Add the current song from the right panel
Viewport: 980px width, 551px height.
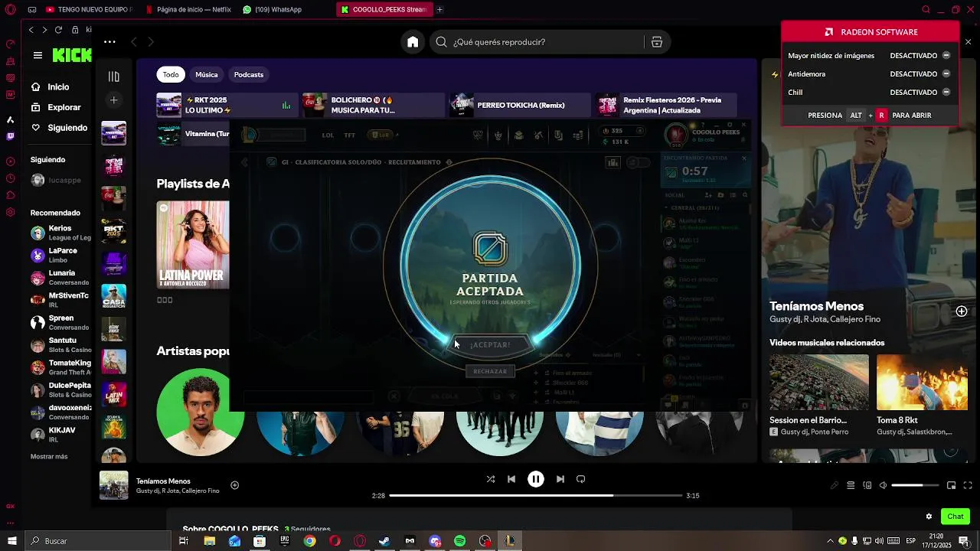962,311
